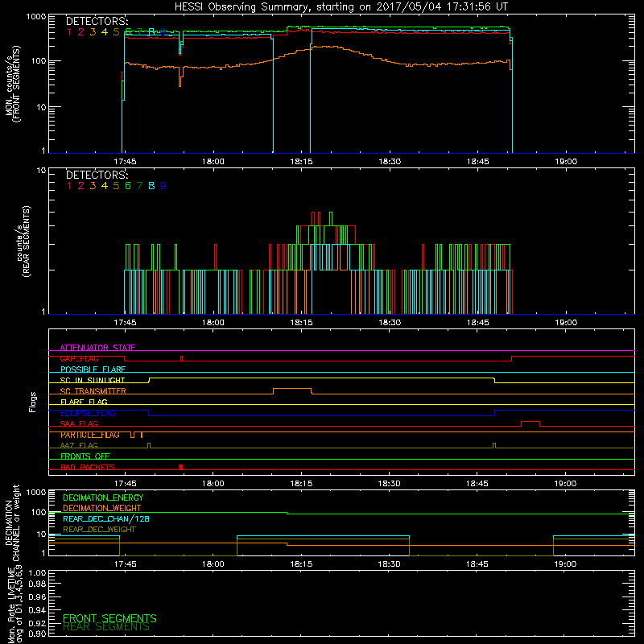Click cyan detector 8 in rear segments legend
The image size is (644, 644).
tap(151, 186)
